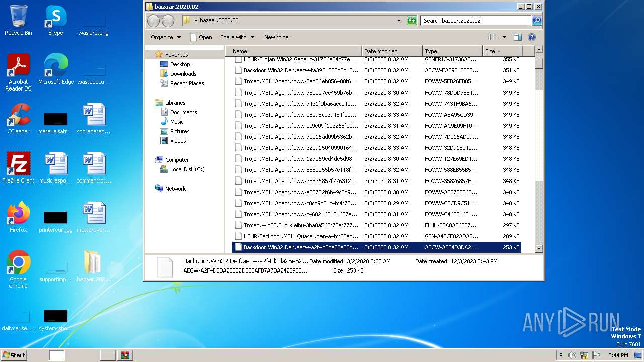
Task: Select Trojan.MSIL.Agent.foww-c4682163181637e file
Action: click(x=377, y=214)
